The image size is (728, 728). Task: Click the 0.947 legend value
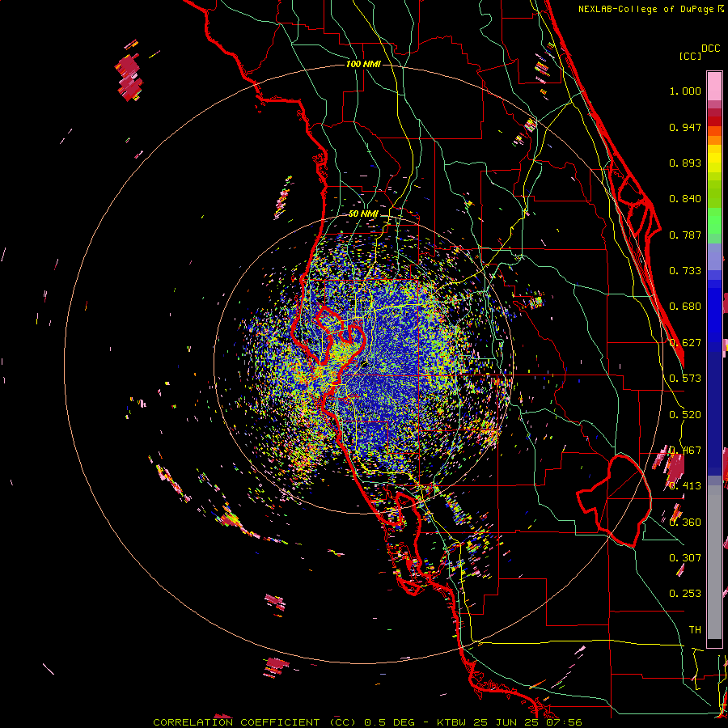coord(685,127)
